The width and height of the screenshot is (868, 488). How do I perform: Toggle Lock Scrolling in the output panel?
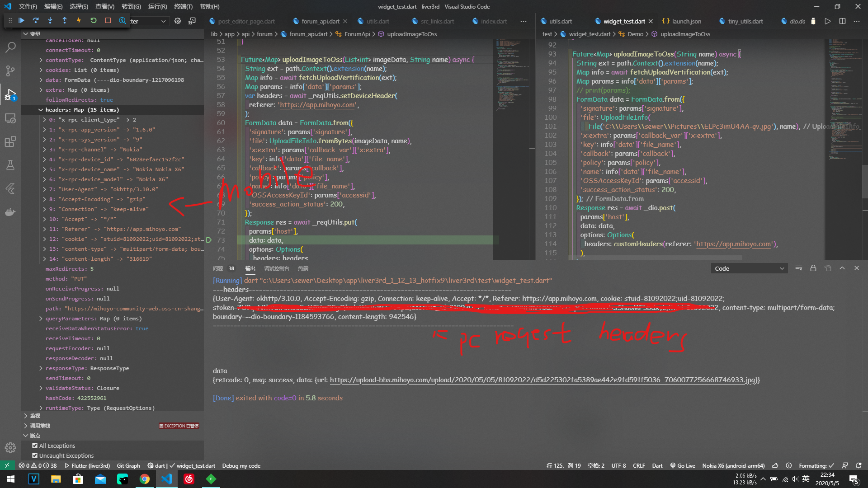813,268
